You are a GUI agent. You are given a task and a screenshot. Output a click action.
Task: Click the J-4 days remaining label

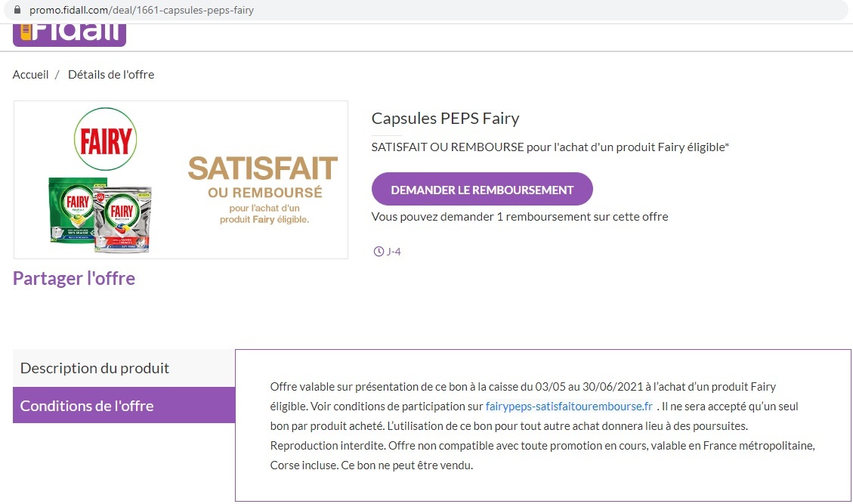[x=394, y=252]
